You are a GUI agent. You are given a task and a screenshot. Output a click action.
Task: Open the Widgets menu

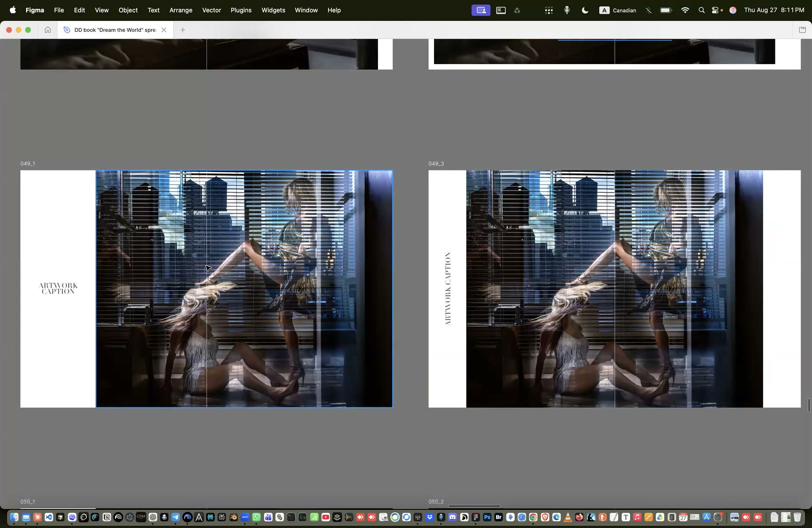click(x=274, y=10)
